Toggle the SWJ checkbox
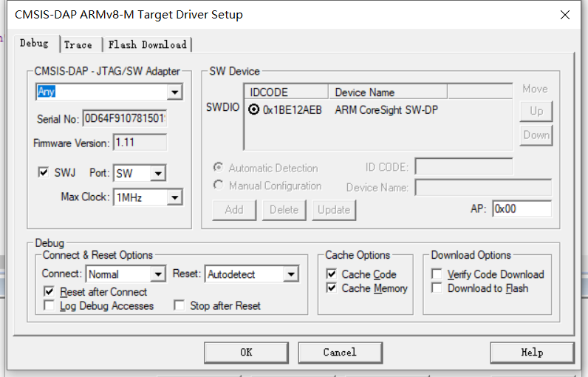 44,172
